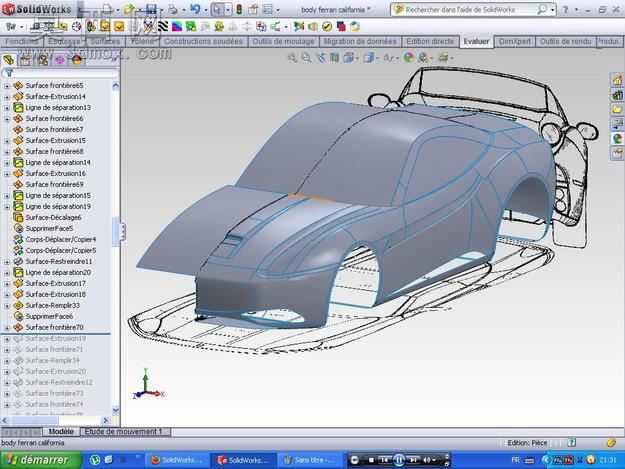625x469 pixels.
Task: Switch to the Outils de moulage tab
Action: [x=283, y=41]
